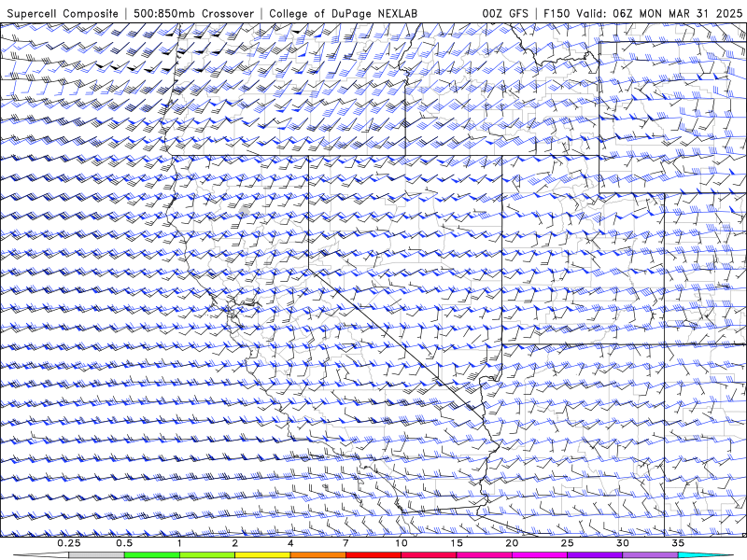This screenshot has width=747, height=560.
Task: Click the orange color bar segment
Action: pyautogui.click(x=317, y=555)
